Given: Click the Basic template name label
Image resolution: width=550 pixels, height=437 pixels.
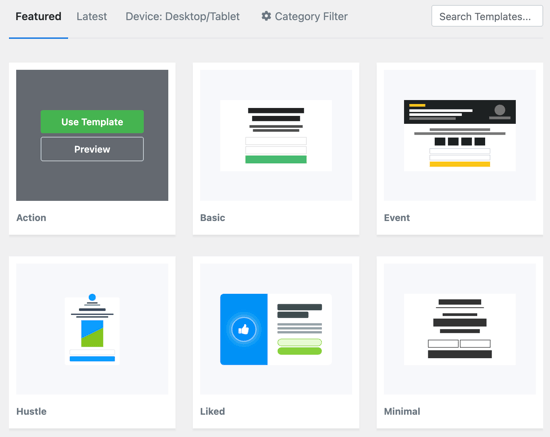Looking at the screenshot, I should (x=213, y=218).
